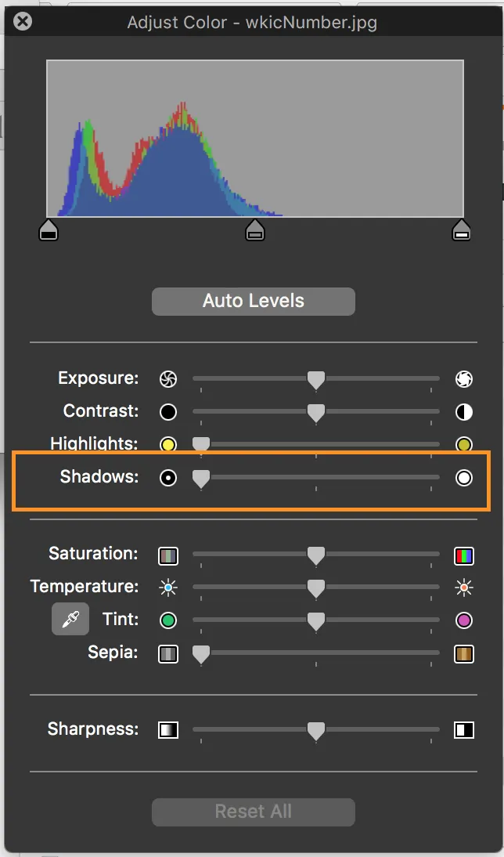Screen dimensions: 504x857
Task: Click the eyedropper tint picker button
Action: pos(70,619)
